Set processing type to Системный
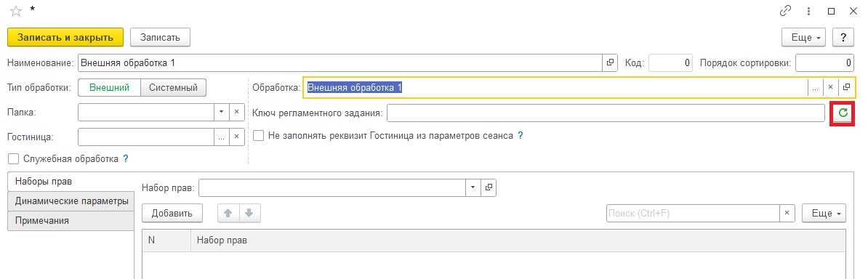868x279 pixels. (x=173, y=87)
